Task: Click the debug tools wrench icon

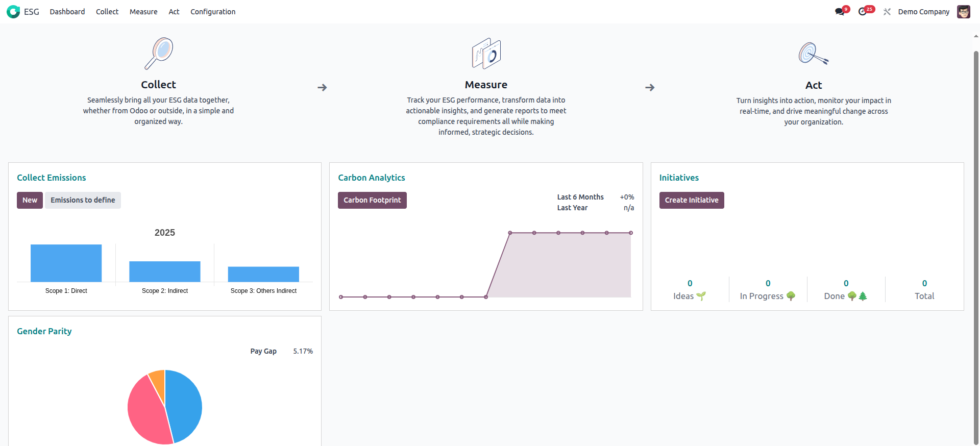Action: (x=887, y=12)
